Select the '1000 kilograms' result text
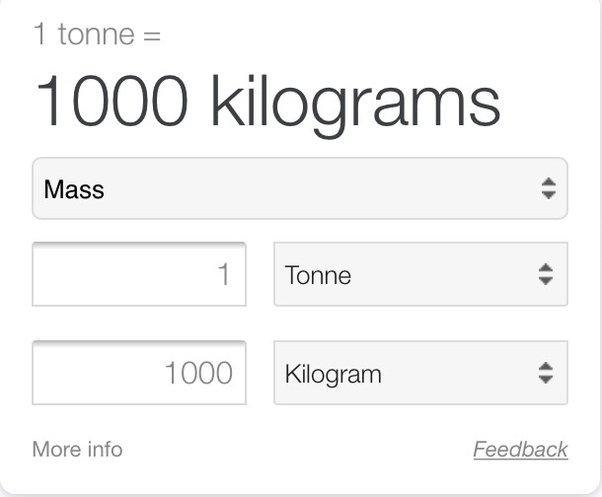The width and height of the screenshot is (602, 497). point(268,104)
